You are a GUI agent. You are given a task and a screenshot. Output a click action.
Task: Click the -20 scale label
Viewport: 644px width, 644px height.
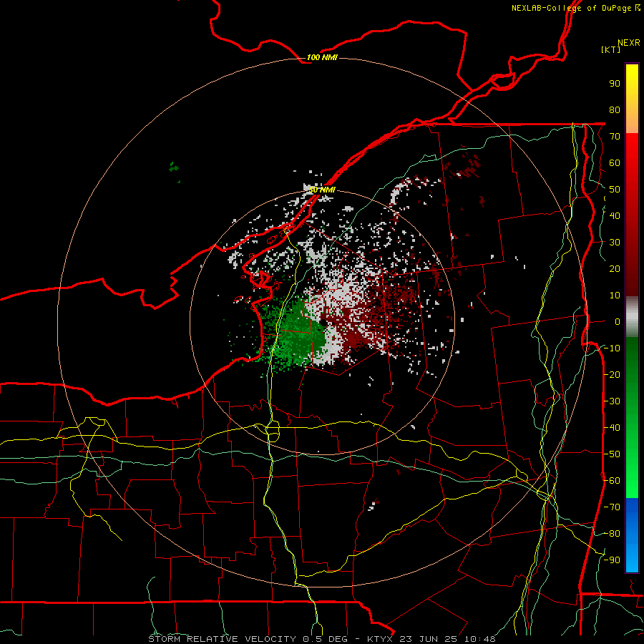point(612,375)
